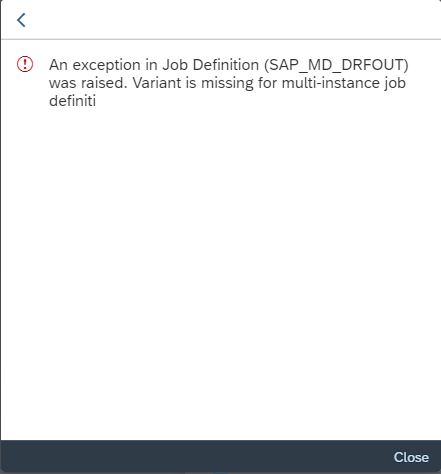Click the truncated word "definiti"
441x474 pixels.
click(x=72, y=100)
